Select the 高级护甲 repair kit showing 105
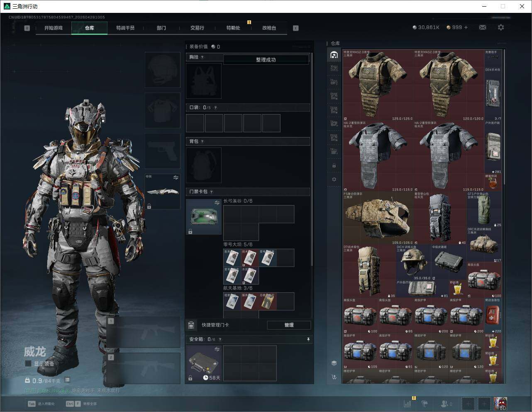This screenshot has height=412, width=532. click(x=361, y=351)
